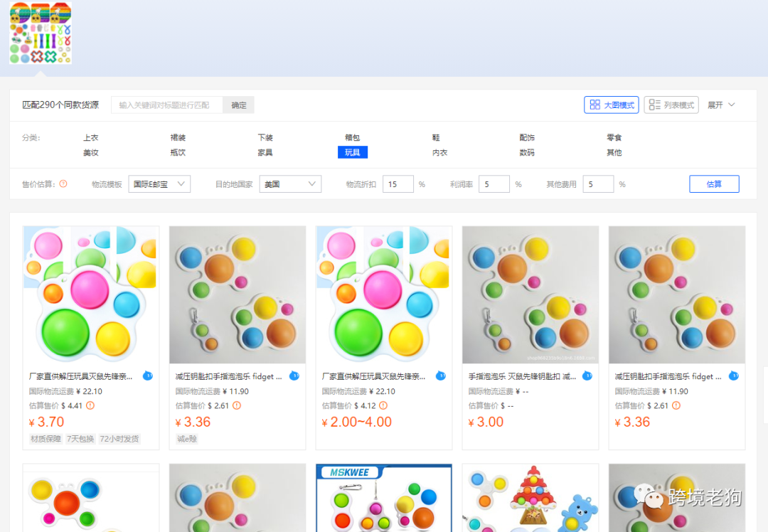Screen dimensions: 768x532
Task: Click the 匹配290个同款货源 heading
Action: pyautogui.click(x=60, y=105)
